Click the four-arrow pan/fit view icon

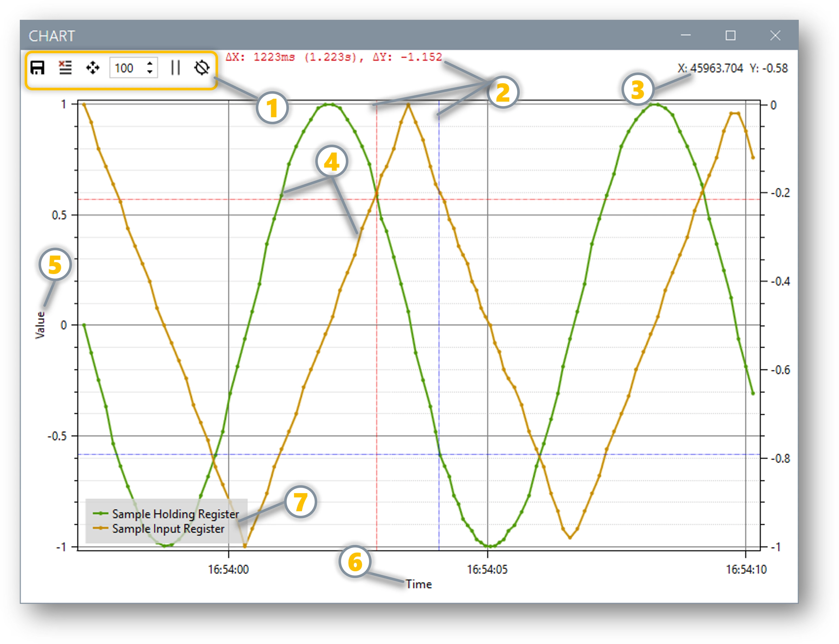[x=92, y=68]
